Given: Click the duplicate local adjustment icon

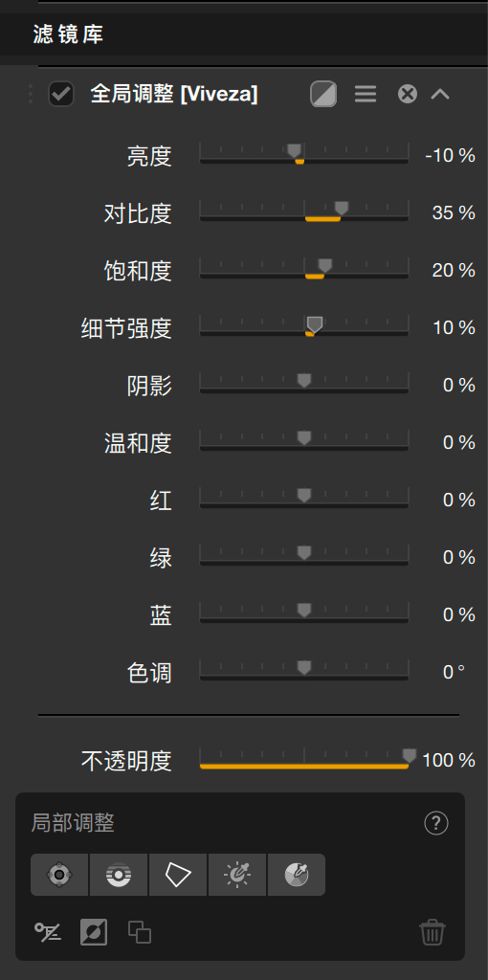Looking at the screenshot, I should point(140,932).
